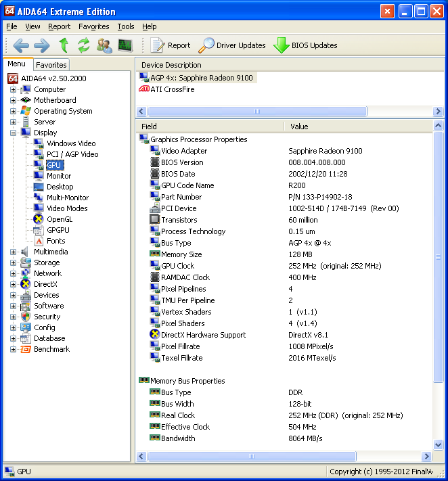The width and height of the screenshot is (448, 481).
Task: Open BIOS Updates from the toolbar
Action: click(x=305, y=45)
